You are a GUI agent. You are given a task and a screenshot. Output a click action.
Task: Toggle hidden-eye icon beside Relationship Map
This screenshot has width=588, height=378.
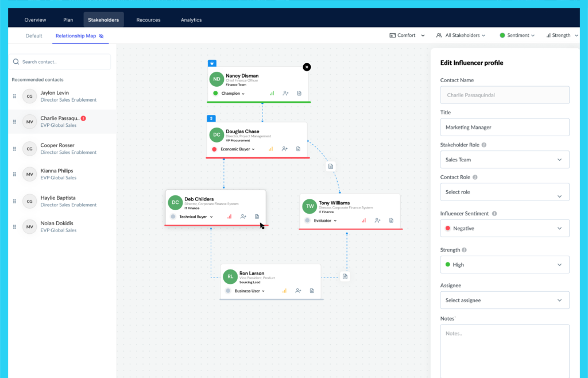[x=101, y=36]
